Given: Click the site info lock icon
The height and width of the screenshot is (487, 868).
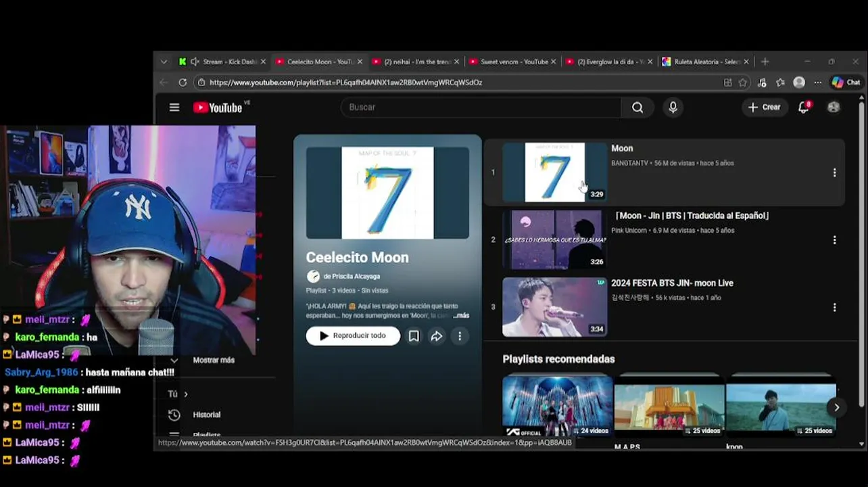Looking at the screenshot, I should pyautogui.click(x=201, y=83).
